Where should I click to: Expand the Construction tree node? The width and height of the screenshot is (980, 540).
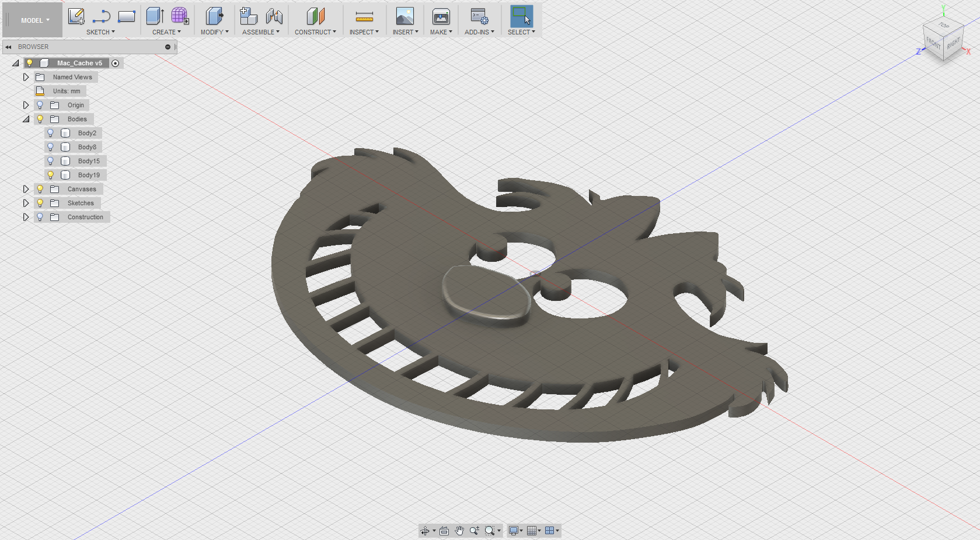26,217
